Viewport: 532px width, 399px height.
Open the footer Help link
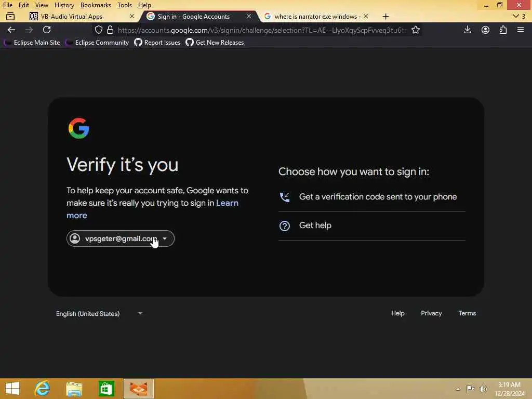pyautogui.click(x=397, y=313)
